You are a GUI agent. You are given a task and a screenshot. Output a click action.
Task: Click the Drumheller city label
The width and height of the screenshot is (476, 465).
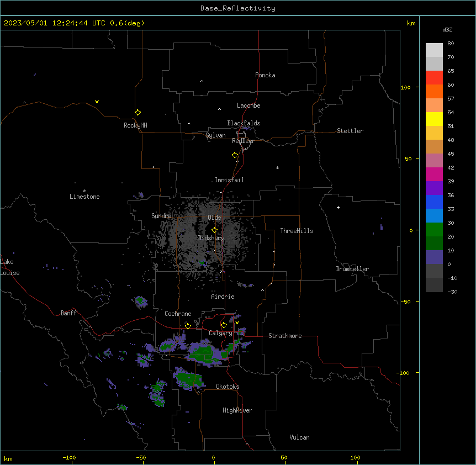(352, 269)
